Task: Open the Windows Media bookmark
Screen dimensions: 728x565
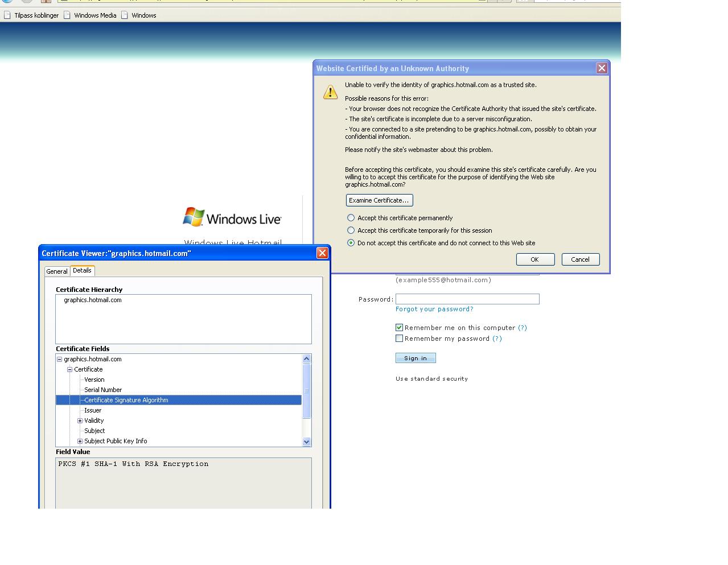Action: [x=90, y=15]
